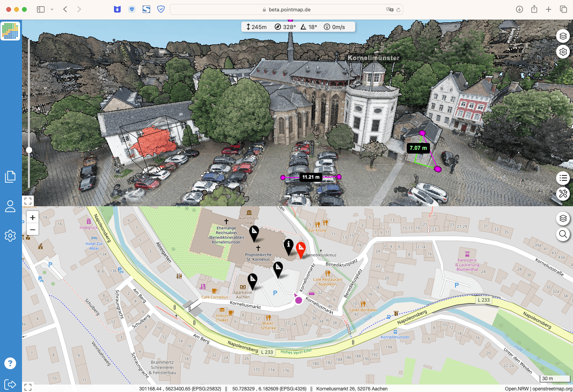Open sidebar settings gear
The height and width of the screenshot is (392, 573).
pos(10,236)
